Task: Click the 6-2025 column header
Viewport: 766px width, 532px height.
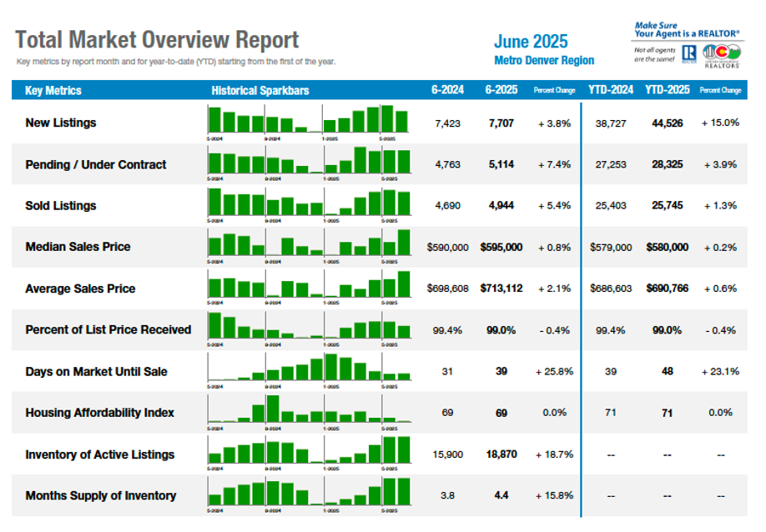Action: 501,90
